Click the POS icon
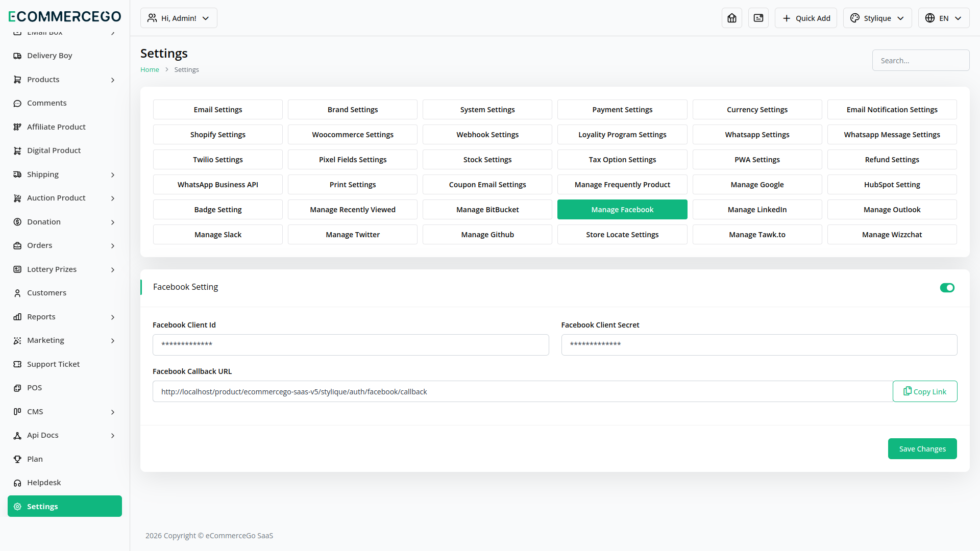 click(x=17, y=388)
